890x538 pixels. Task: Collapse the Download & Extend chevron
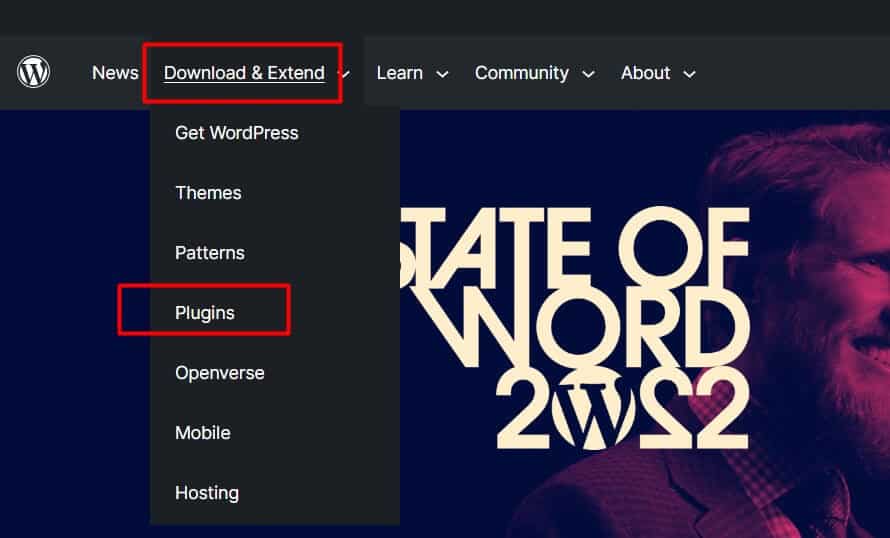point(345,74)
